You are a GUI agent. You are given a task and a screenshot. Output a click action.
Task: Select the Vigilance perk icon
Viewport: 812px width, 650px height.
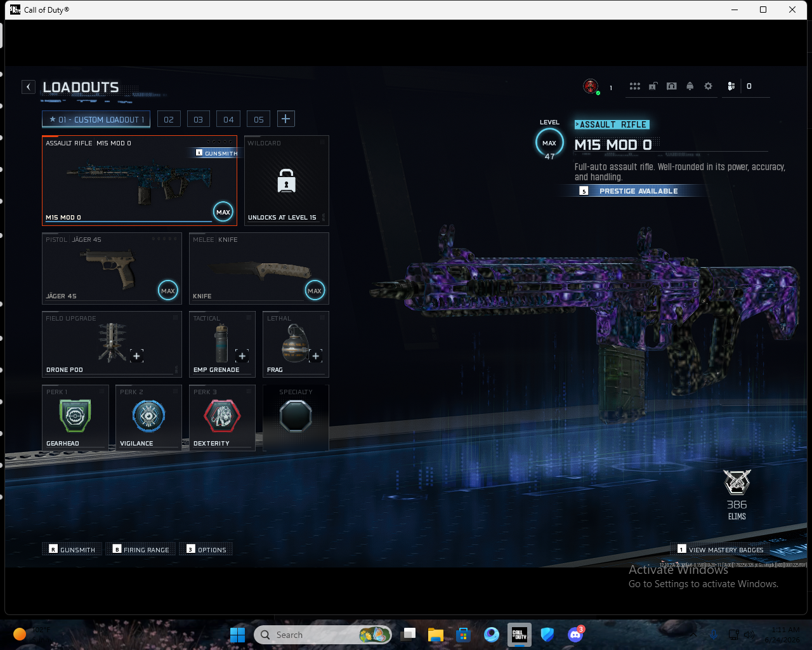pyautogui.click(x=148, y=416)
